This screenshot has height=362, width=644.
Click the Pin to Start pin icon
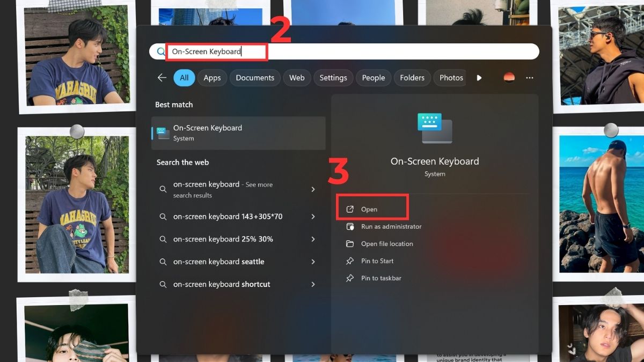pos(350,261)
